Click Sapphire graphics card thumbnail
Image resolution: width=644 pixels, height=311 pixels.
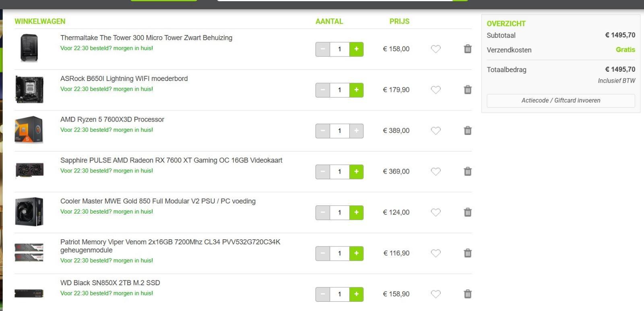click(29, 170)
